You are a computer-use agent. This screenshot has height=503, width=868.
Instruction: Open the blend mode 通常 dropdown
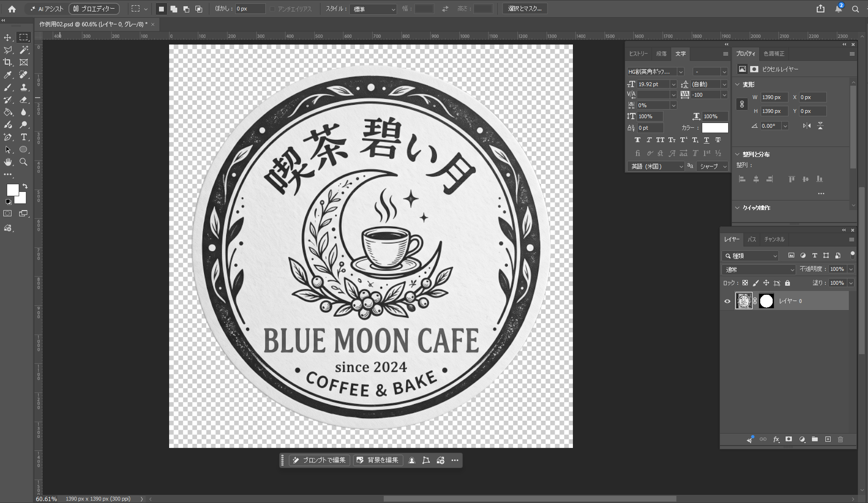click(759, 269)
